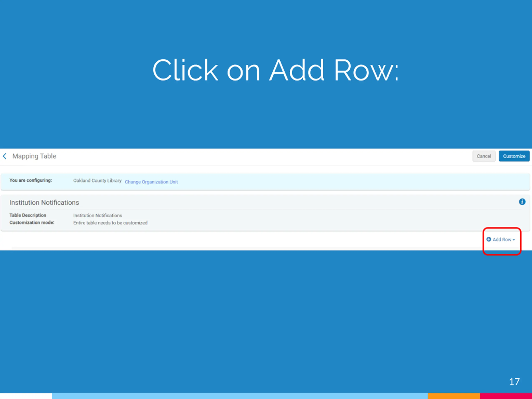Click the 'You are configuring:' label
The width and height of the screenshot is (532, 399).
(x=31, y=180)
